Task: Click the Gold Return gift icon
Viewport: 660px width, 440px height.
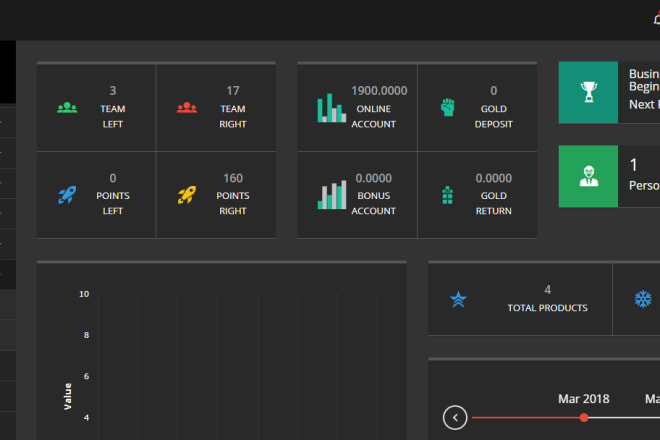Action: 447,195
